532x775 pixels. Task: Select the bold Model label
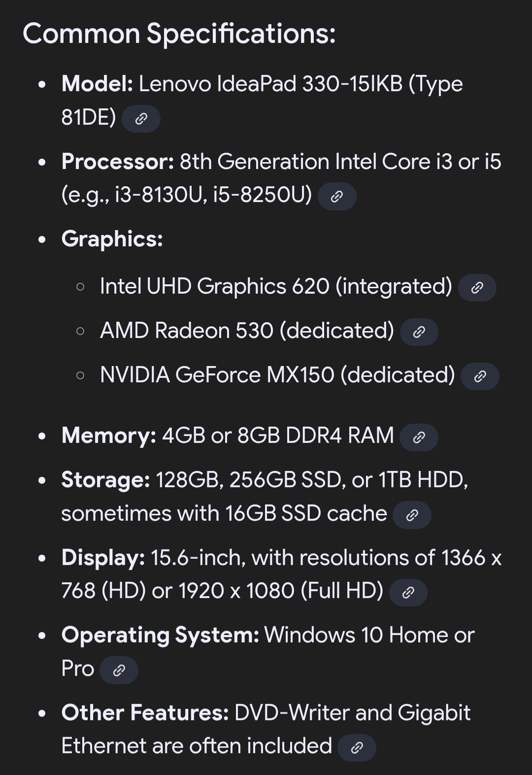tap(97, 84)
